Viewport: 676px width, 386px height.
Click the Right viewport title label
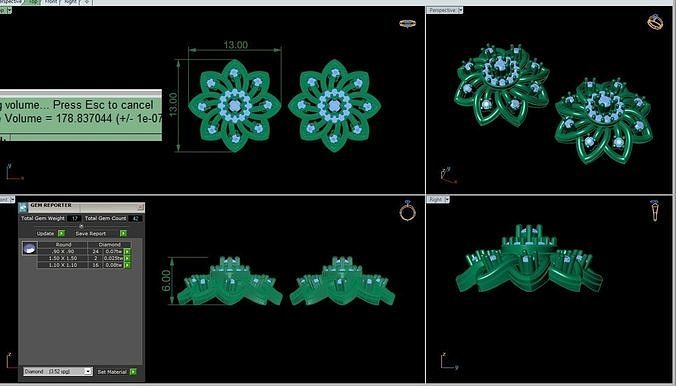(x=435, y=199)
